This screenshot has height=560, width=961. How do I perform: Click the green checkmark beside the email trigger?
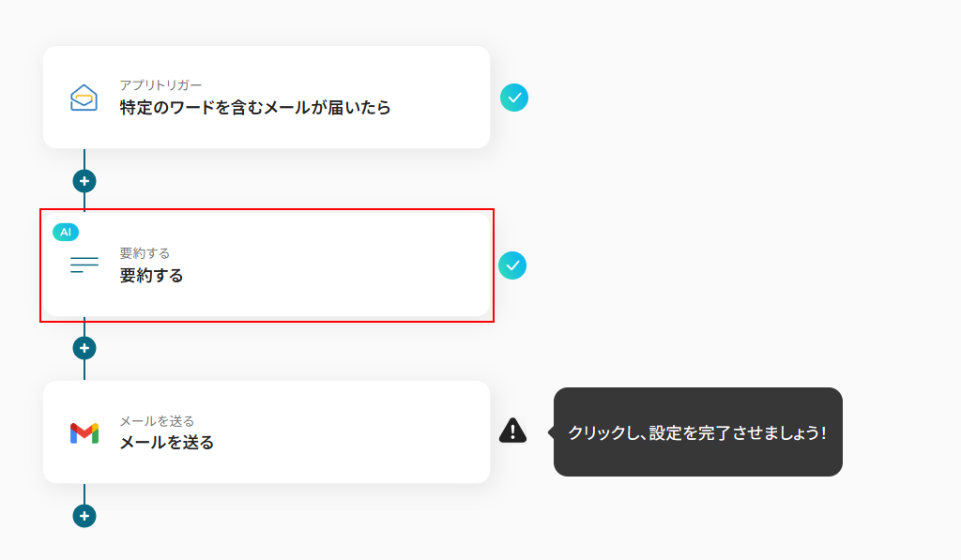pyautogui.click(x=513, y=98)
